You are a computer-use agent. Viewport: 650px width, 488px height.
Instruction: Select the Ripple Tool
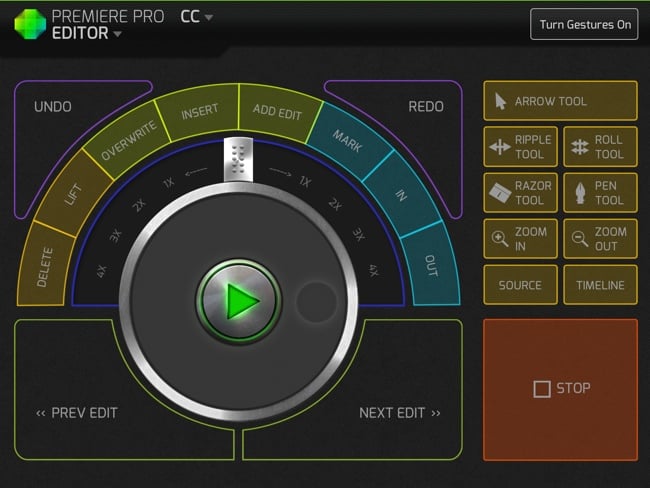point(520,147)
